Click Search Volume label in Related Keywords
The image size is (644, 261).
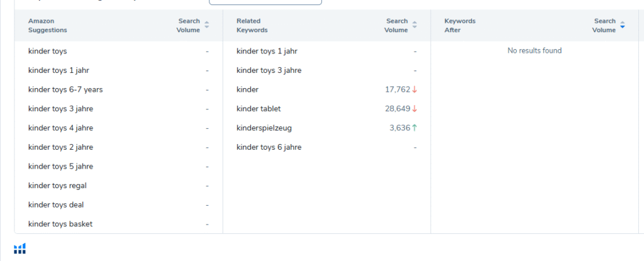pyautogui.click(x=396, y=26)
